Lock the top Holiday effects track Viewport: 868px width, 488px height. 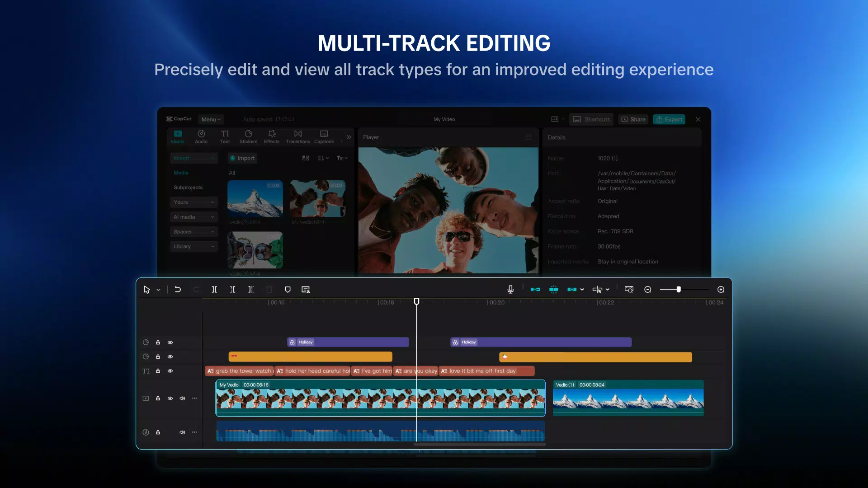[x=158, y=343]
